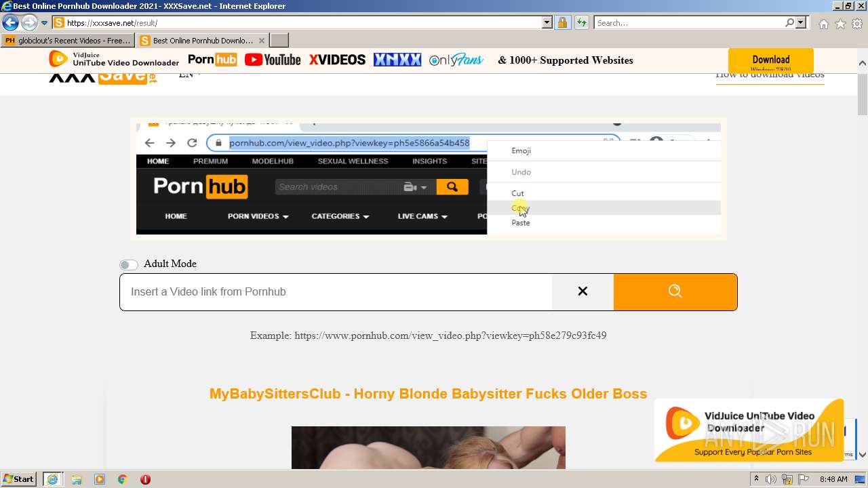Image resolution: width=868 pixels, height=488 pixels.
Task: Open the MyBabySittersClub video title heading
Action: click(x=428, y=394)
